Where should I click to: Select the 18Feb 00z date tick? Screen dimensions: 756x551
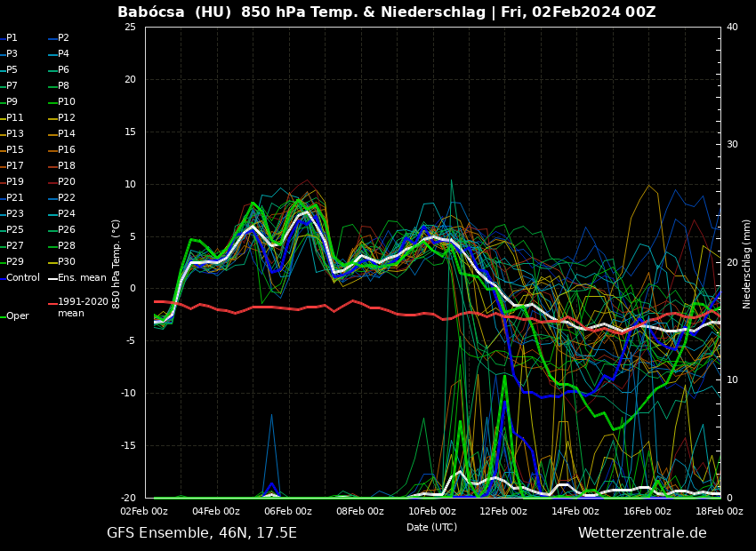click(719, 512)
